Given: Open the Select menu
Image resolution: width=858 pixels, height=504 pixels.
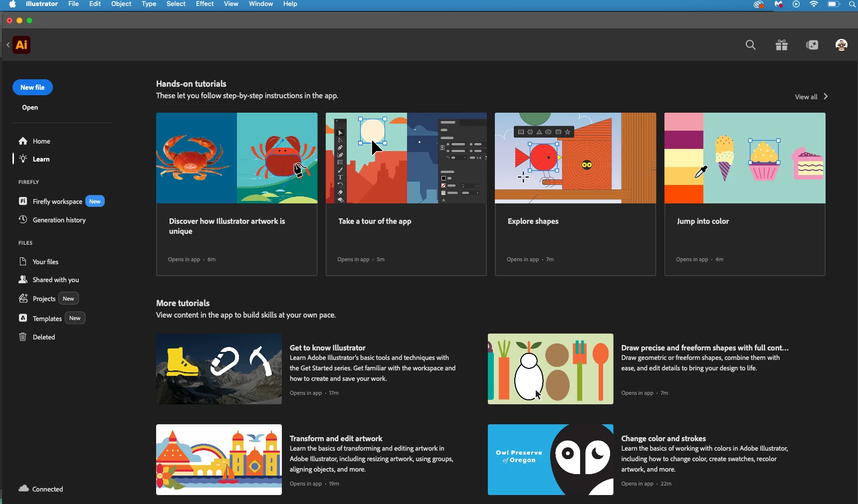Looking at the screenshot, I should (176, 4).
